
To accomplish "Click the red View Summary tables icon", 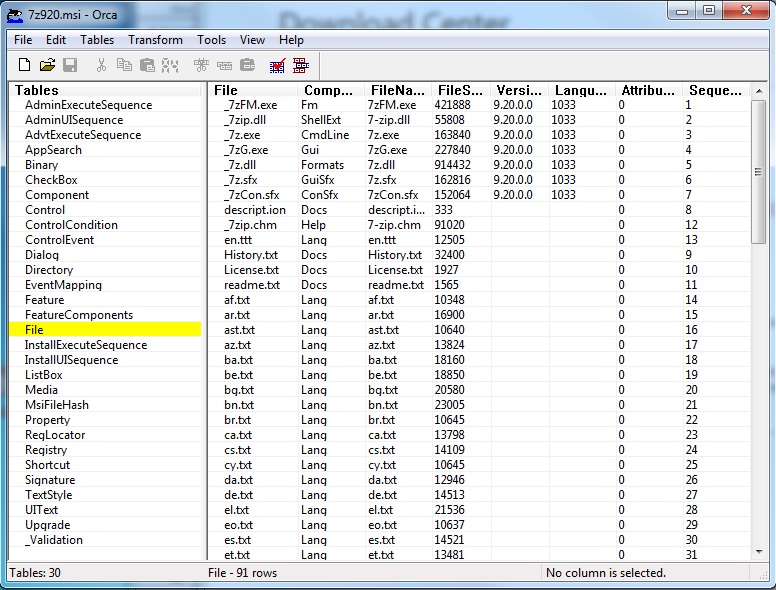I will pos(301,65).
